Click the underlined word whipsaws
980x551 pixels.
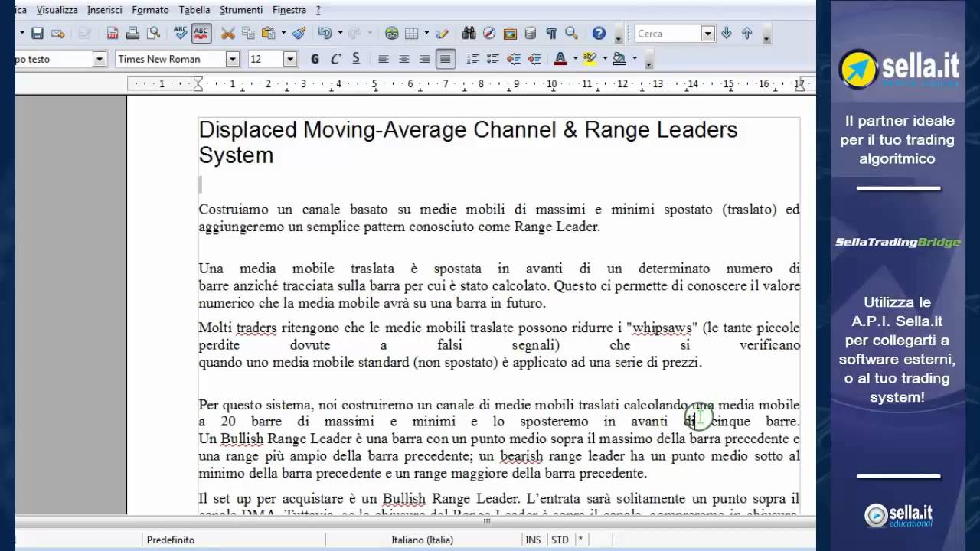coord(661,328)
